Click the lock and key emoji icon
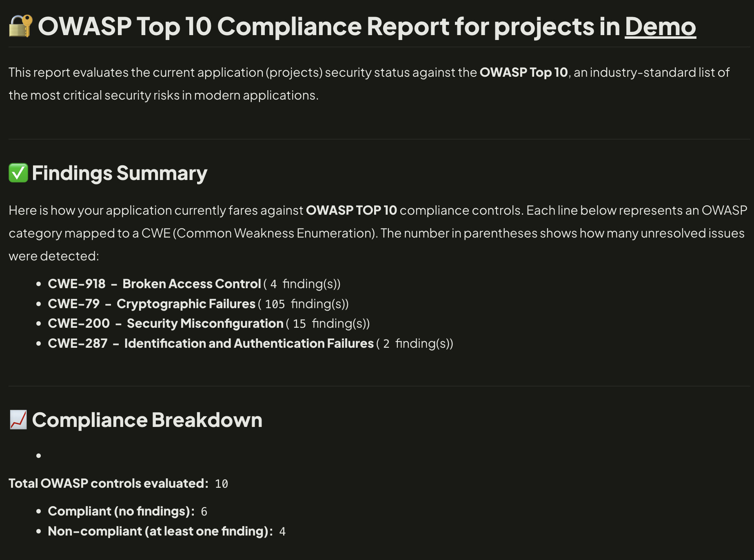 (20, 26)
